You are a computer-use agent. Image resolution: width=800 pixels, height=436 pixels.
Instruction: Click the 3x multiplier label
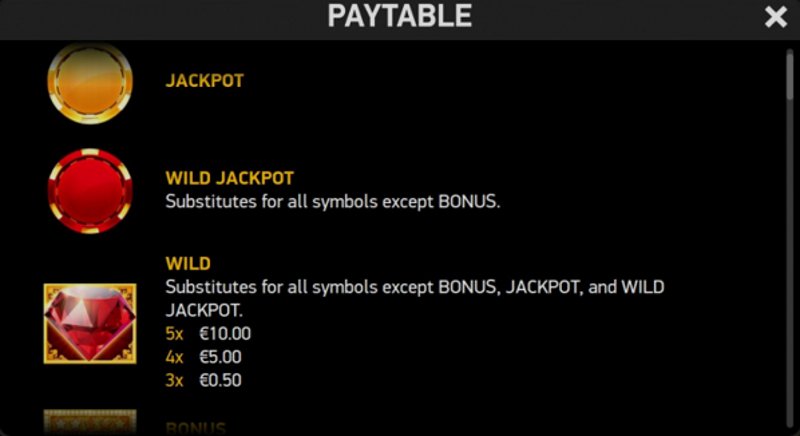click(174, 380)
